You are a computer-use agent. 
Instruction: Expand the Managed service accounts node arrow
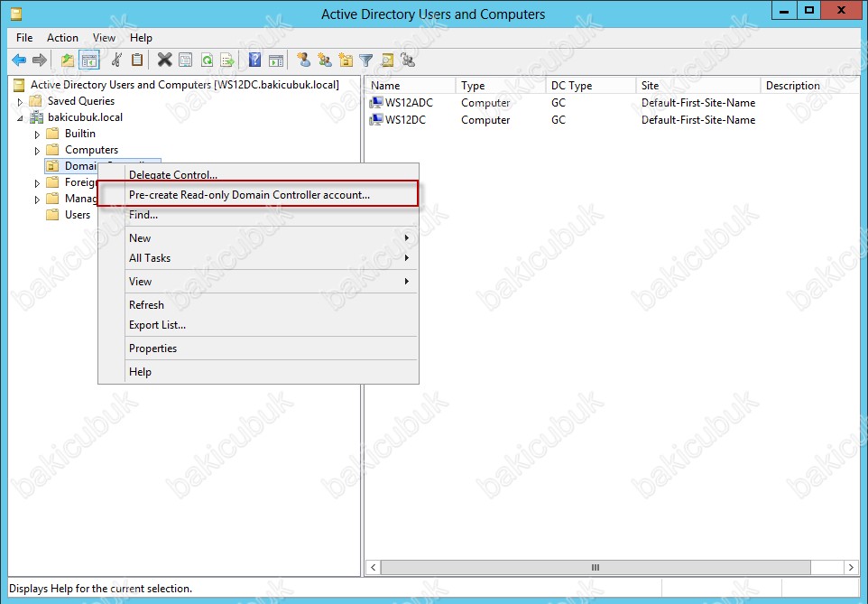pos(37,200)
